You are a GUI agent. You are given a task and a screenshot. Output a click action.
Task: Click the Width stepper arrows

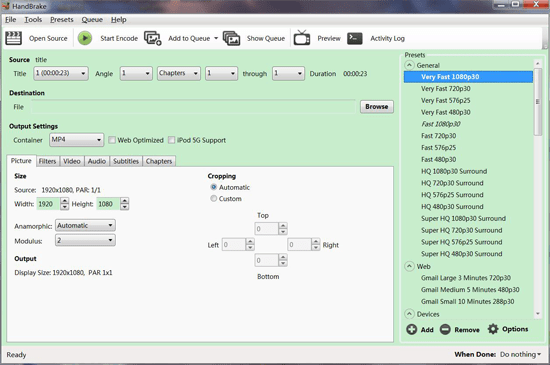point(65,204)
